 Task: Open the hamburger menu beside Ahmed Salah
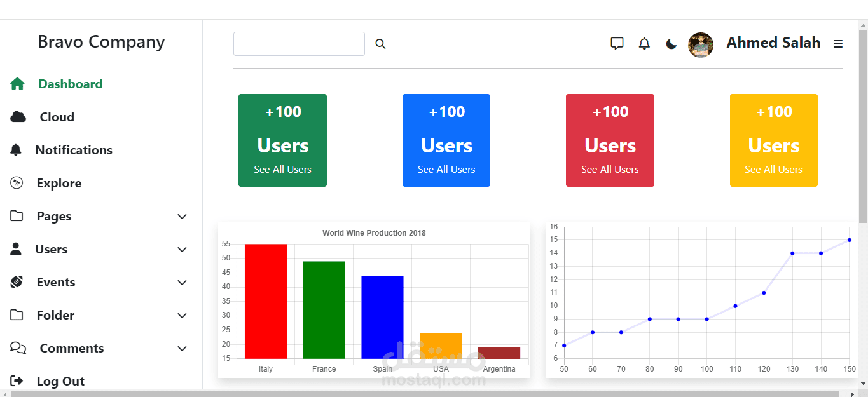838,44
